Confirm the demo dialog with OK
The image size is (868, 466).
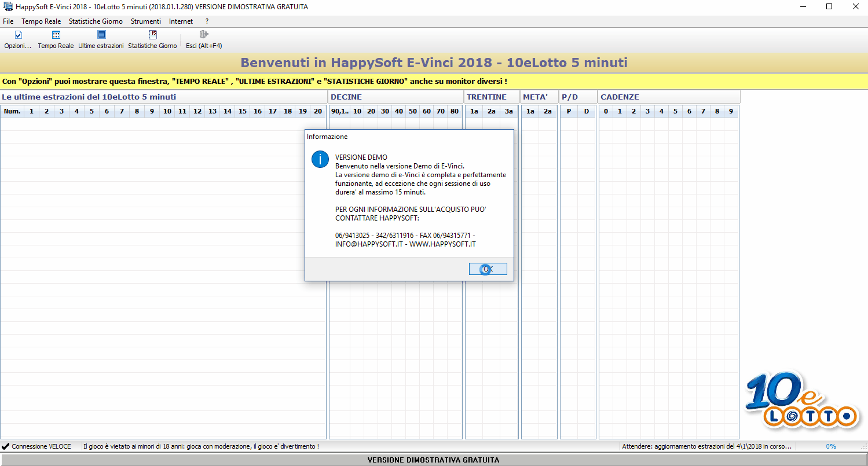[x=488, y=269]
